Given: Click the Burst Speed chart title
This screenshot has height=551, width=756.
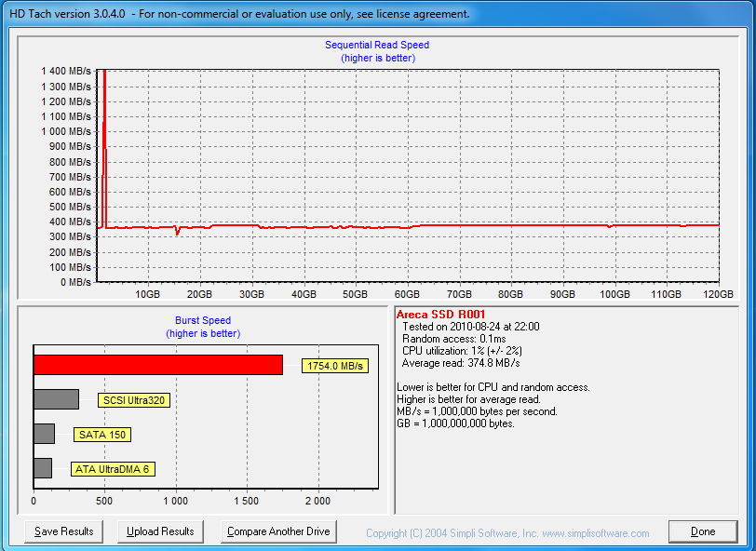Looking at the screenshot, I should click(x=203, y=320).
